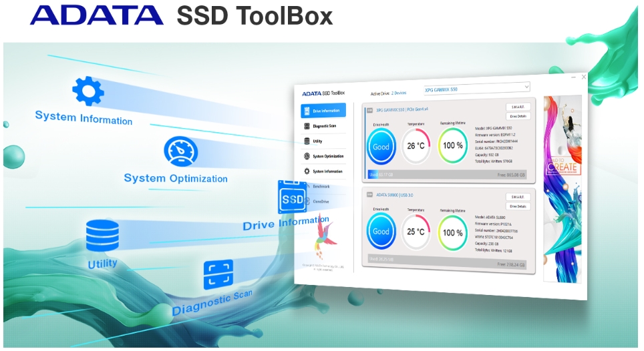Click the 'Total Bytes Written: 570GB' line
Viewport: 644px width, 351px height.
click(493, 161)
